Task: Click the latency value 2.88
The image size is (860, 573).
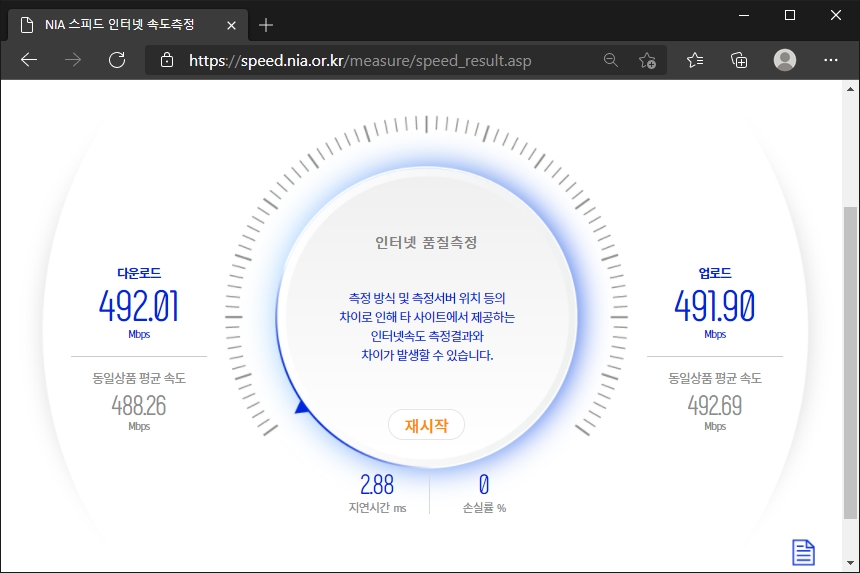Action: point(377,485)
